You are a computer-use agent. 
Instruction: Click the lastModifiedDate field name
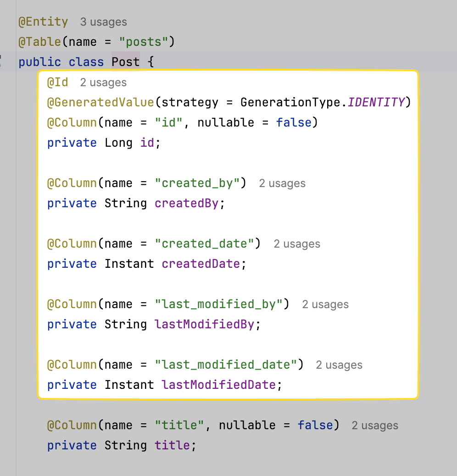click(218, 385)
